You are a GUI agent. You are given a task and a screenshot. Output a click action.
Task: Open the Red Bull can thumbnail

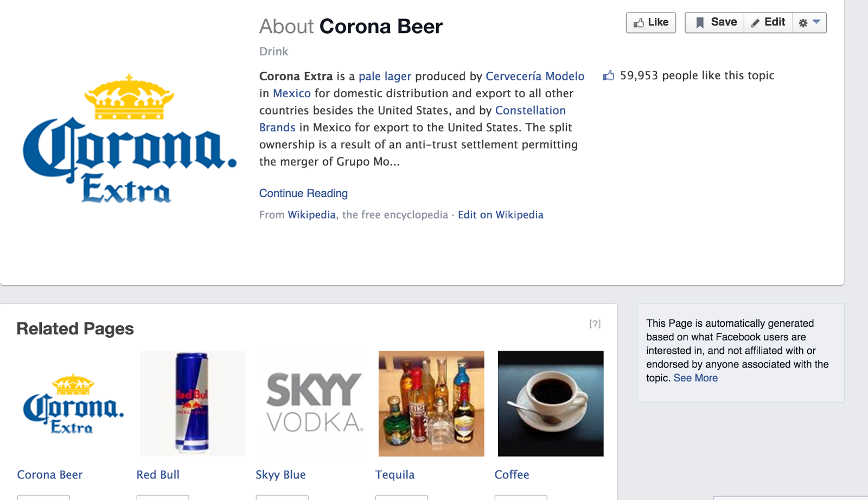pos(193,403)
